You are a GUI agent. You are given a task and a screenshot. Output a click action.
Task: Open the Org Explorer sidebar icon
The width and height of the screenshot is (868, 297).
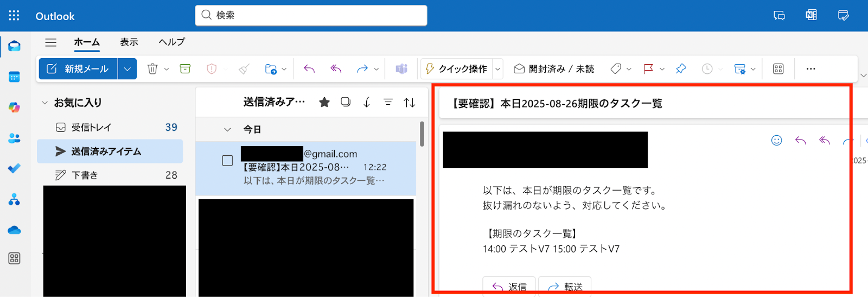point(14,199)
